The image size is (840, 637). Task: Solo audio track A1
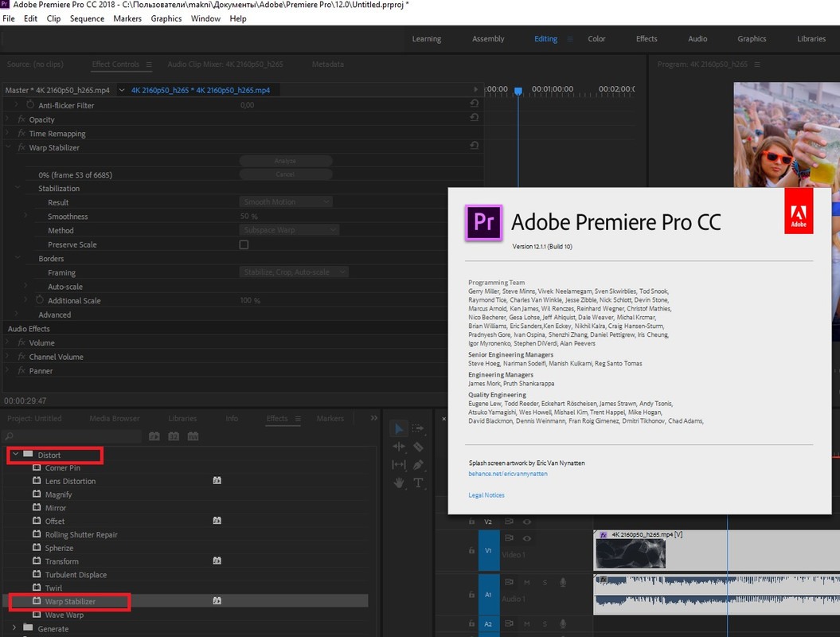point(545,582)
